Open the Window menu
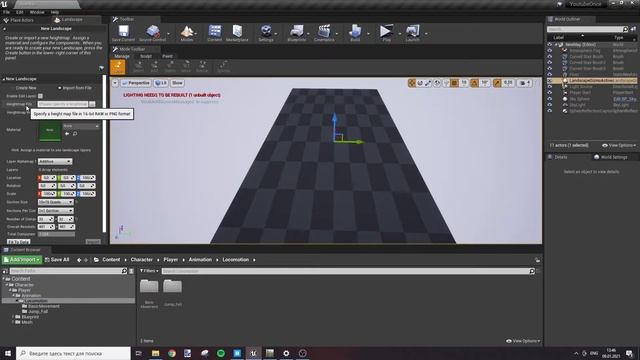Image resolution: width=640 pixels, height=360 pixels. pyautogui.click(x=37, y=12)
